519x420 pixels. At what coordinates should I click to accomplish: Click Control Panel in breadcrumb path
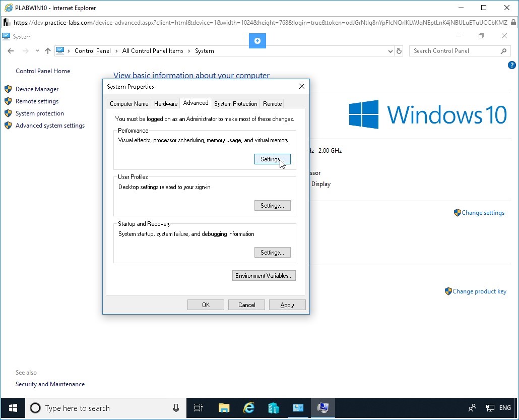tap(93, 51)
